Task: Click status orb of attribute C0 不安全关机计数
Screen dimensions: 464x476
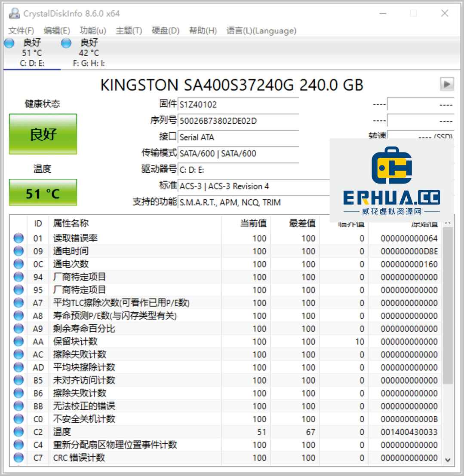Action: point(18,418)
